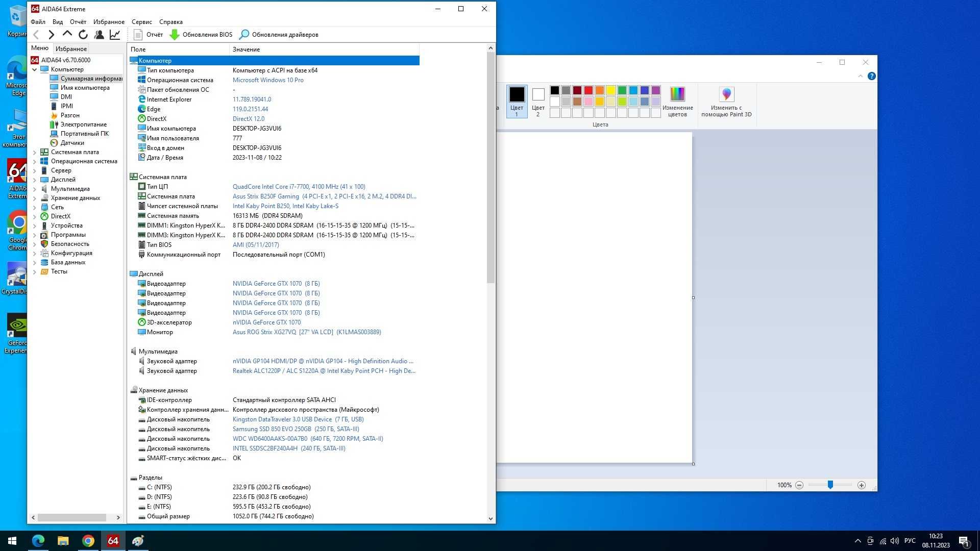The height and width of the screenshot is (551, 980).
Task: Click Изменить с помощью Paint 3D
Action: coord(726,102)
